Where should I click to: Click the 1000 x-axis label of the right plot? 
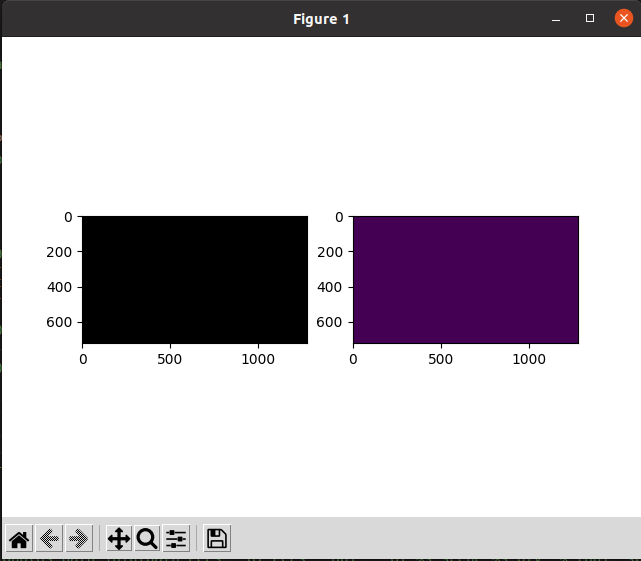tap(529, 359)
